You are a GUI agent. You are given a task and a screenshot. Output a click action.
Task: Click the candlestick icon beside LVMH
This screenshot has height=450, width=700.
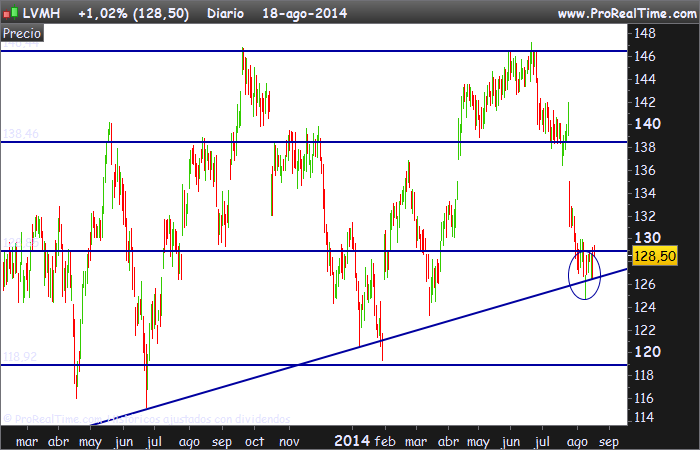(11, 12)
